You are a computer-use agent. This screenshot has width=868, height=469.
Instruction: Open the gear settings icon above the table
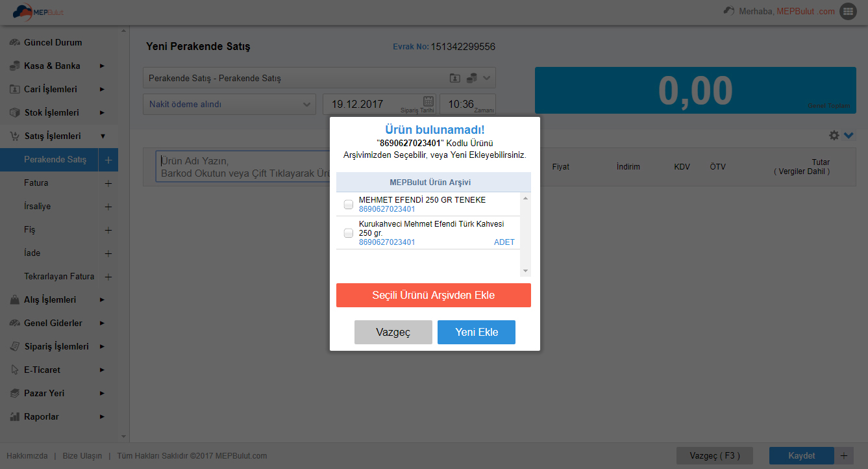(834, 135)
